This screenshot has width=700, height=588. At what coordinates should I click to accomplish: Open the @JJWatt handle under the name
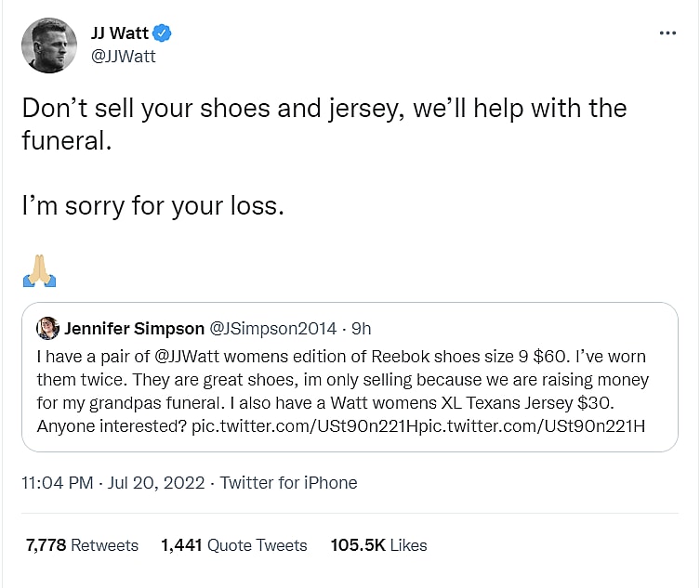coord(125,56)
